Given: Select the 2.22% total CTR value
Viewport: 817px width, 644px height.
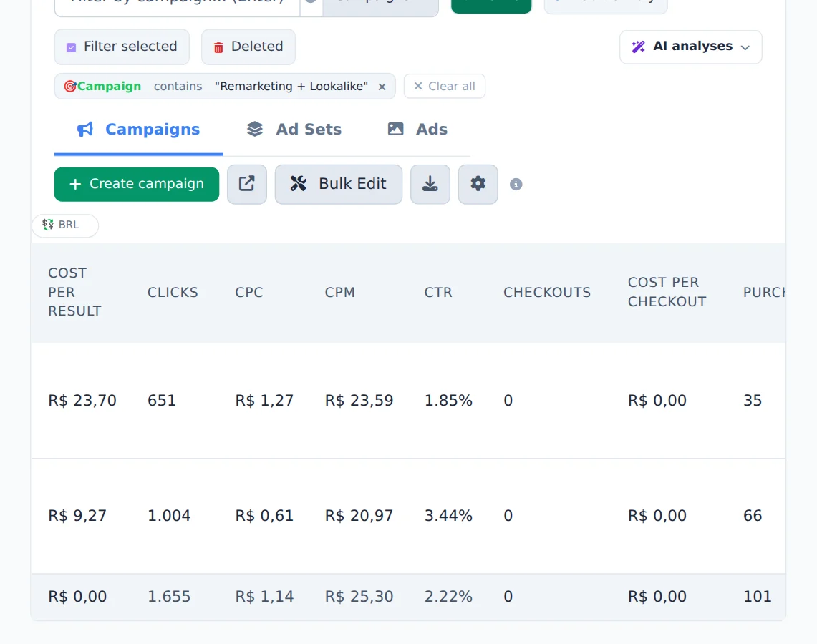Looking at the screenshot, I should pyautogui.click(x=448, y=596).
